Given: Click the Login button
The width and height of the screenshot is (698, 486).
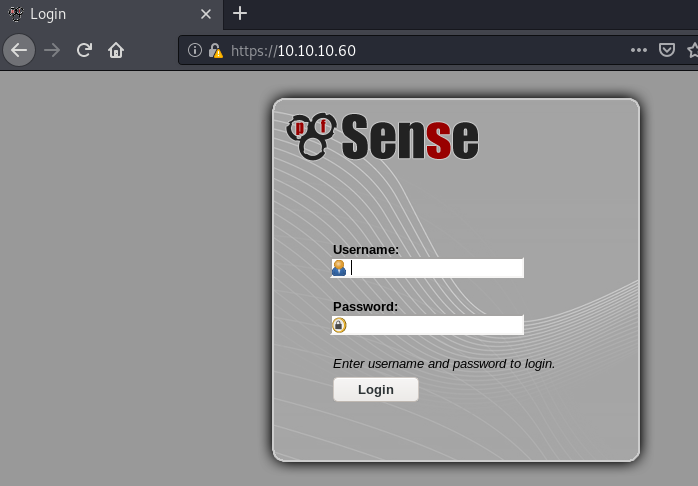Looking at the screenshot, I should pos(376,389).
